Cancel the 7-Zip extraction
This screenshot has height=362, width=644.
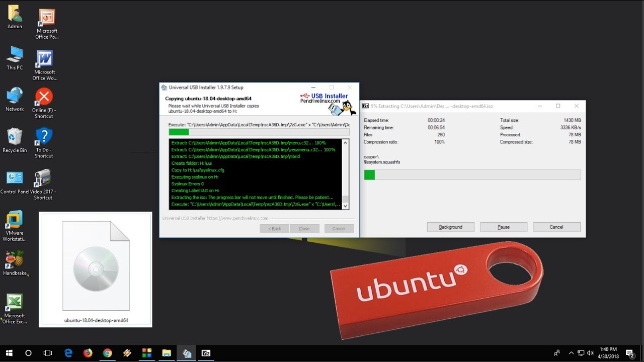pos(556,227)
